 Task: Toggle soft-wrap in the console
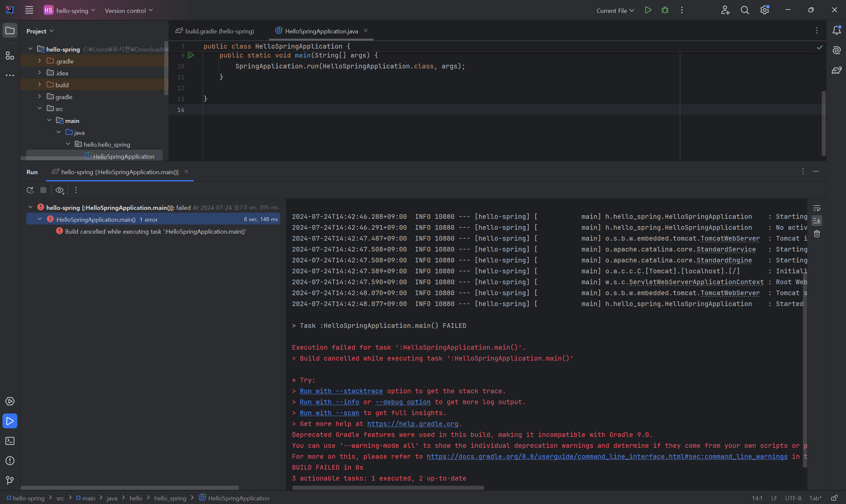click(817, 208)
